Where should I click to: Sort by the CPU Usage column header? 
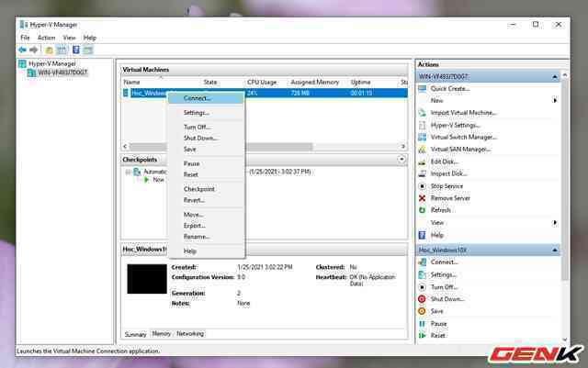[262, 82]
